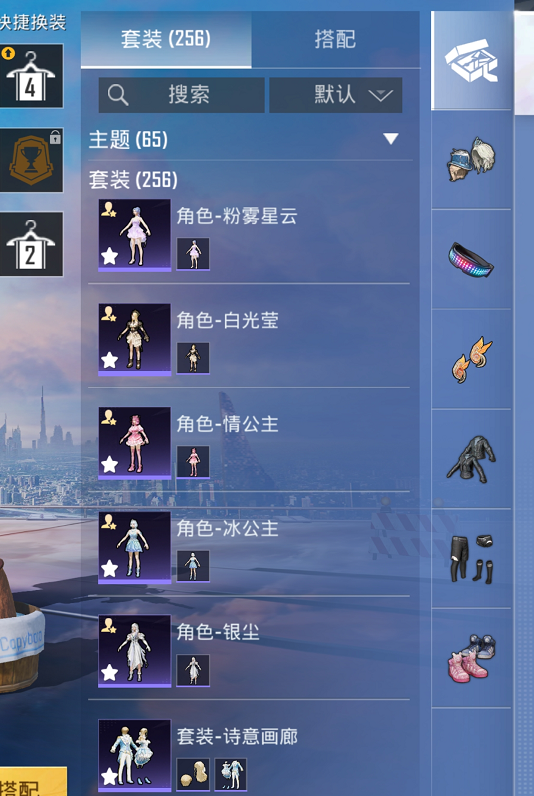Open the locked trophy outfit slot
The image size is (534, 796).
pos(31,160)
